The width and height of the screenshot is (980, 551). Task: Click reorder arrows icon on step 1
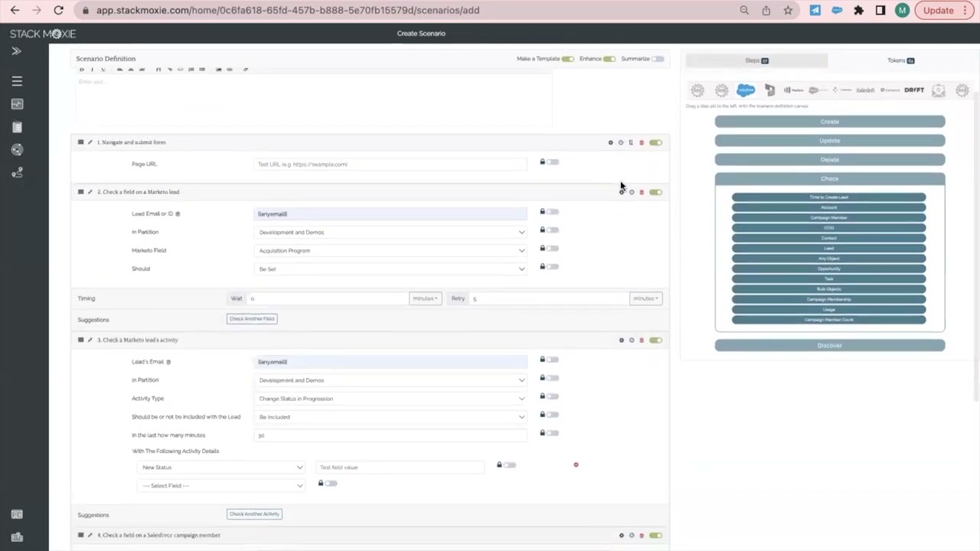pyautogui.click(x=631, y=142)
